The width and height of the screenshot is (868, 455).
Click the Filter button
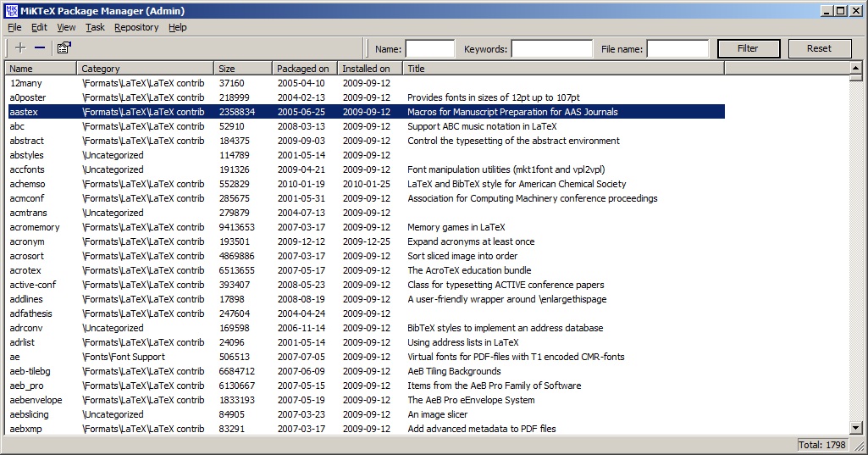pos(749,49)
